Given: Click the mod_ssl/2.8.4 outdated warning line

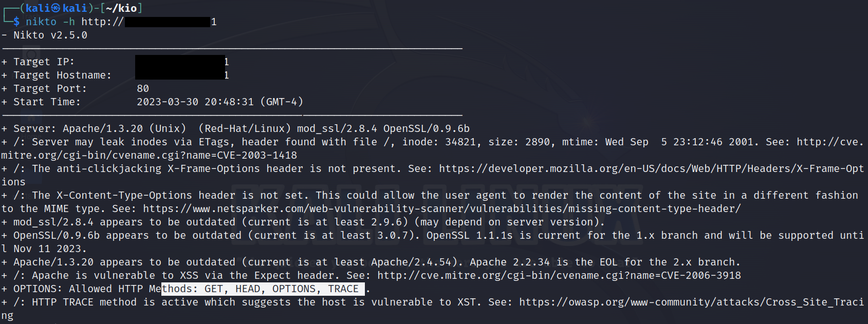Looking at the screenshot, I should (x=308, y=222).
